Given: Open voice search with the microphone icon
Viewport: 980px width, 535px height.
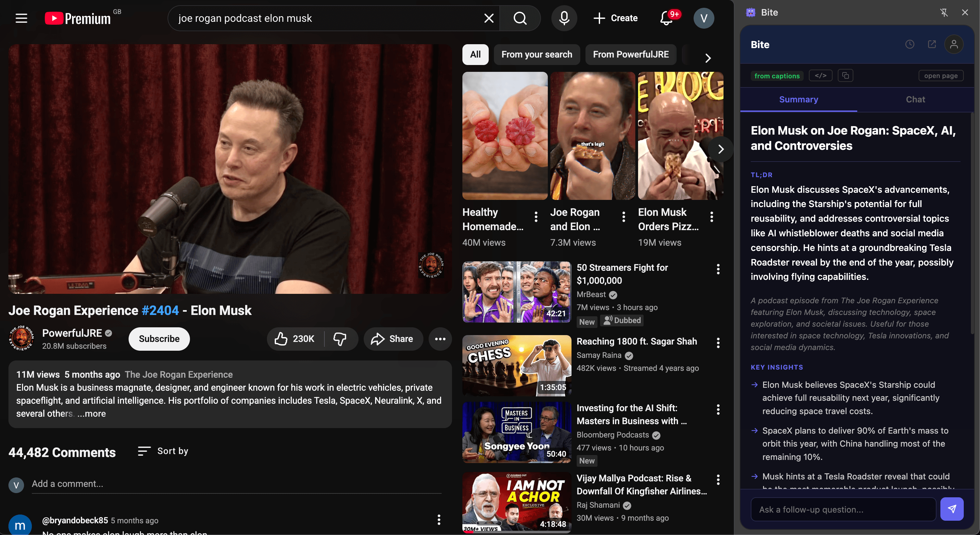Looking at the screenshot, I should pos(564,18).
